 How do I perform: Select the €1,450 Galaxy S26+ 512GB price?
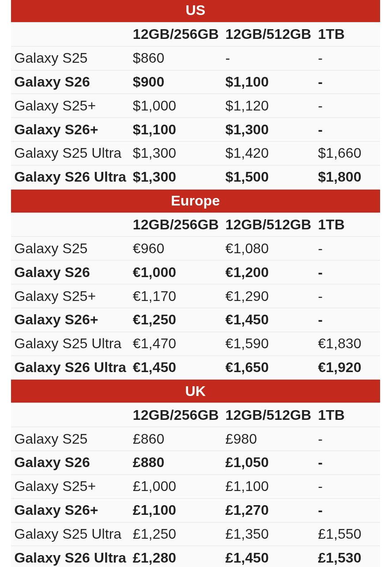tap(247, 320)
